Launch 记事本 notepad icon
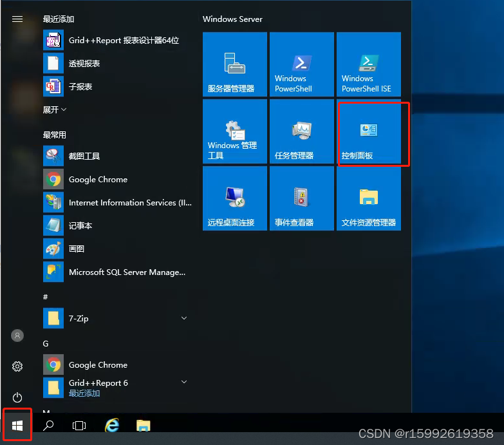Image resolution: width=504 pixels, height=445 pixels. (53, 225)
